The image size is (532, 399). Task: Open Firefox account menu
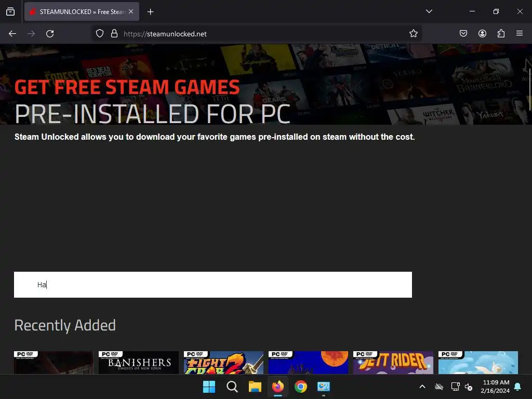(482, 33)
